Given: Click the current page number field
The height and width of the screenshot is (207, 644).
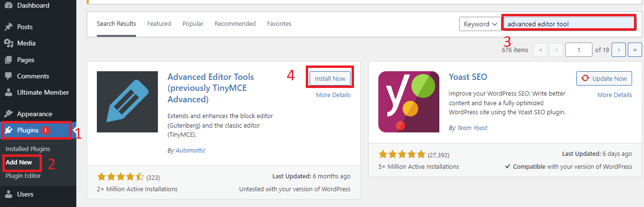Looking at the screenshot, I should pyautogui.click(x=579, y=49).
